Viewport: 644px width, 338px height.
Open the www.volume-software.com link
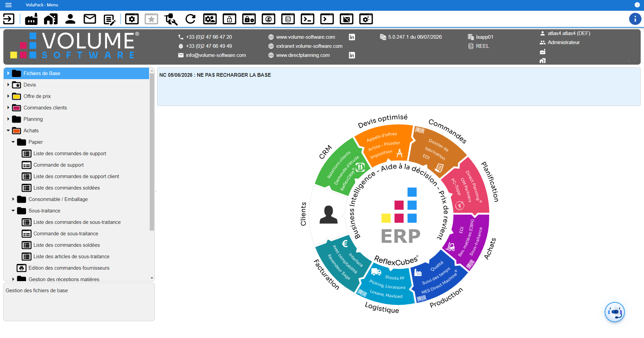pos(306,37)
